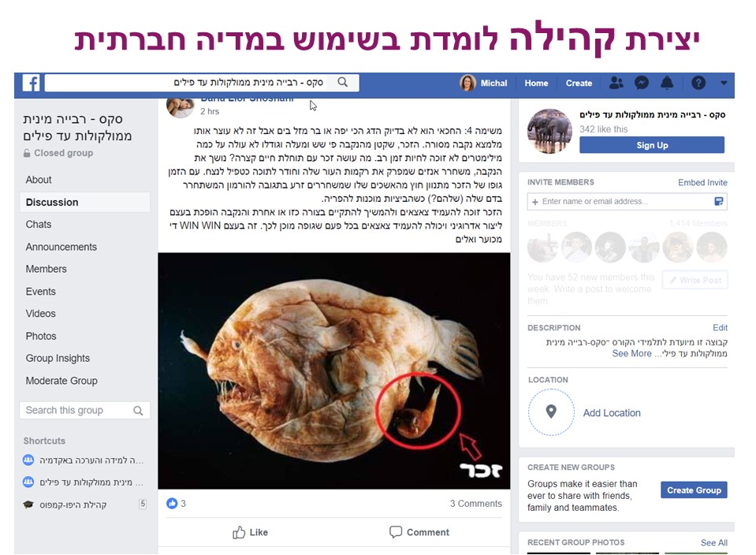Open the Group Insights section
This screenshot has width=756, height=555.
(58, 358)
